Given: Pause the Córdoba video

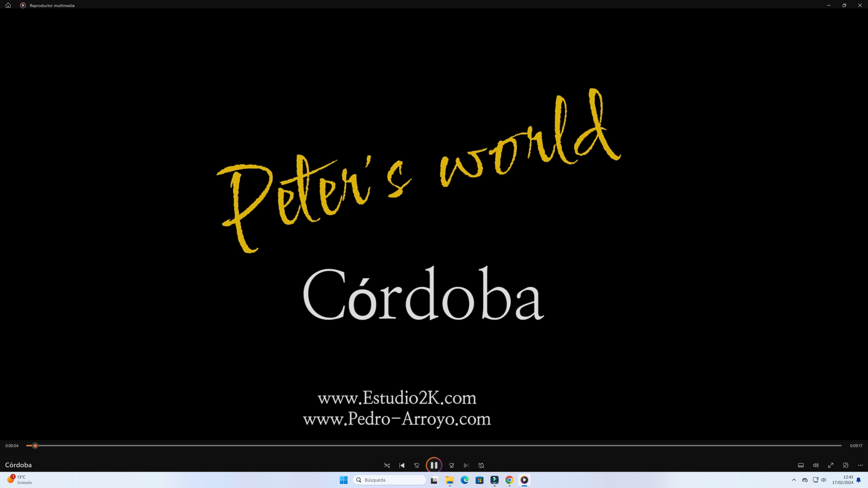Looking at the screenshot, I should (434, 465).
